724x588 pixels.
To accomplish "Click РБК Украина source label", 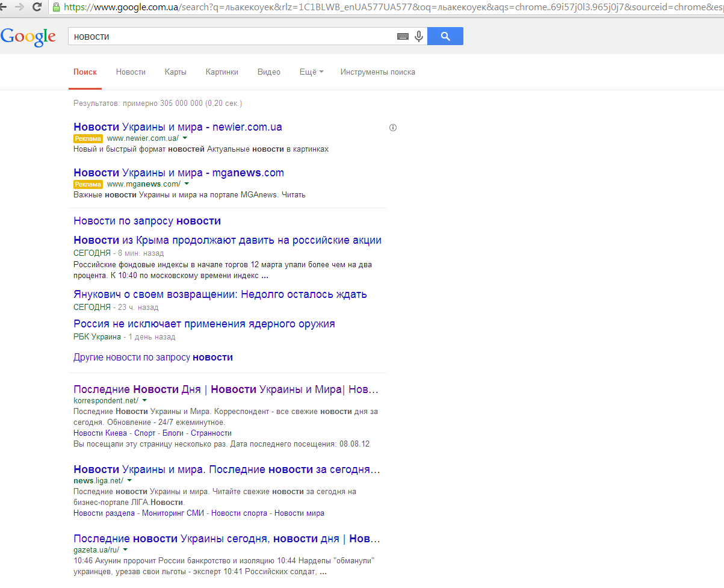I will (x=97, y=337).
